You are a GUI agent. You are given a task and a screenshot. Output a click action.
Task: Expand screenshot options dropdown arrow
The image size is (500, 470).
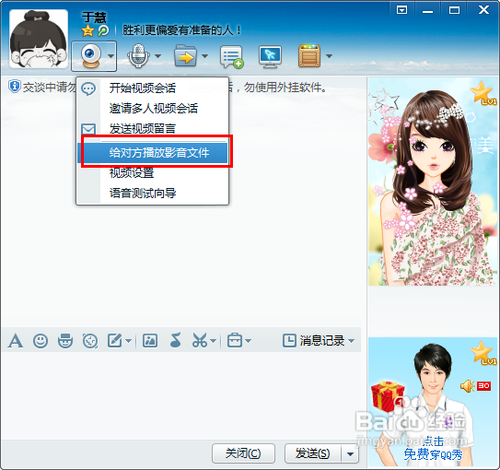point(213,341)
